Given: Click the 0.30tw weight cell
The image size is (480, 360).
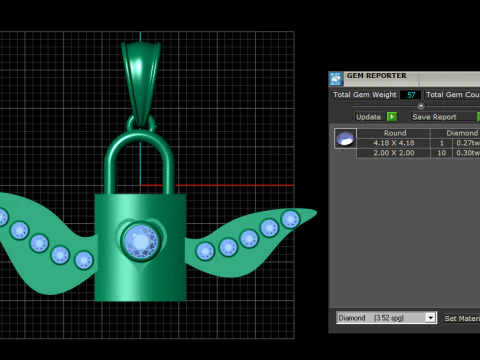Looking at the screenshot, I should click(x=467, y=153).
